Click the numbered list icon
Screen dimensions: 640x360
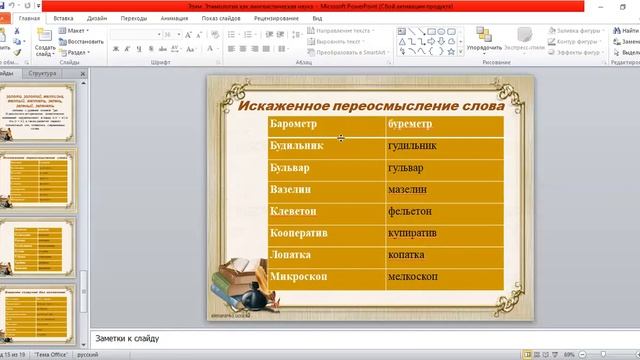tap(249, 35)
